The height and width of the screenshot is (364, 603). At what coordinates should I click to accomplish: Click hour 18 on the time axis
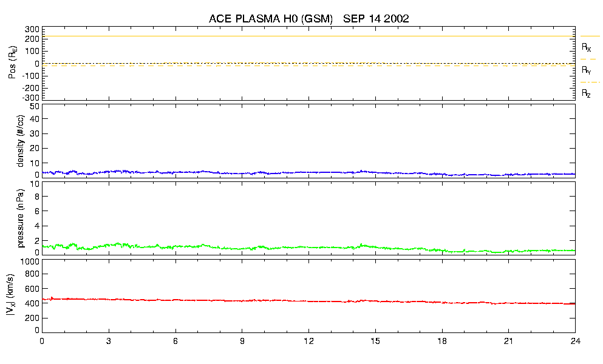click(x=442, y=342)
